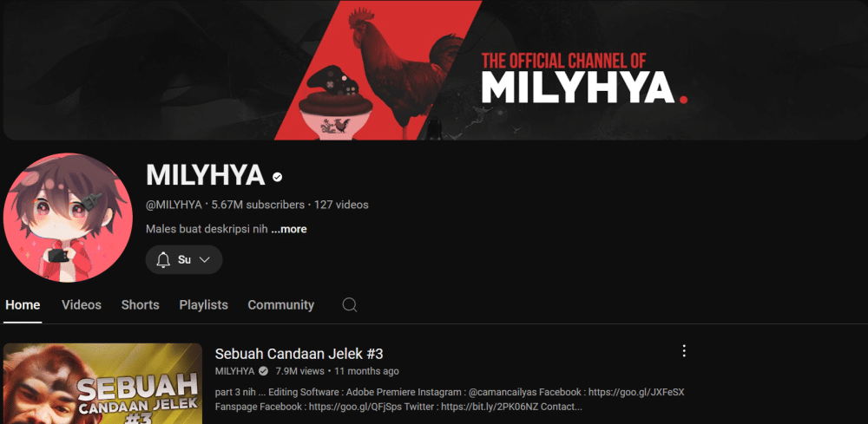
Task: Open the three-dot menu for Sebuah Candaan Jelek #3
Action: [684, 351]
